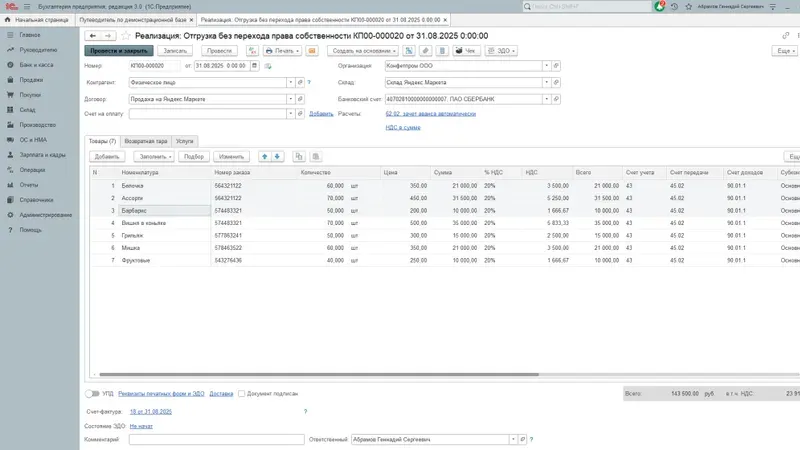Toggle the УПД switch
The width and height of the screenshot is (800, 450).
pos(92,394)
